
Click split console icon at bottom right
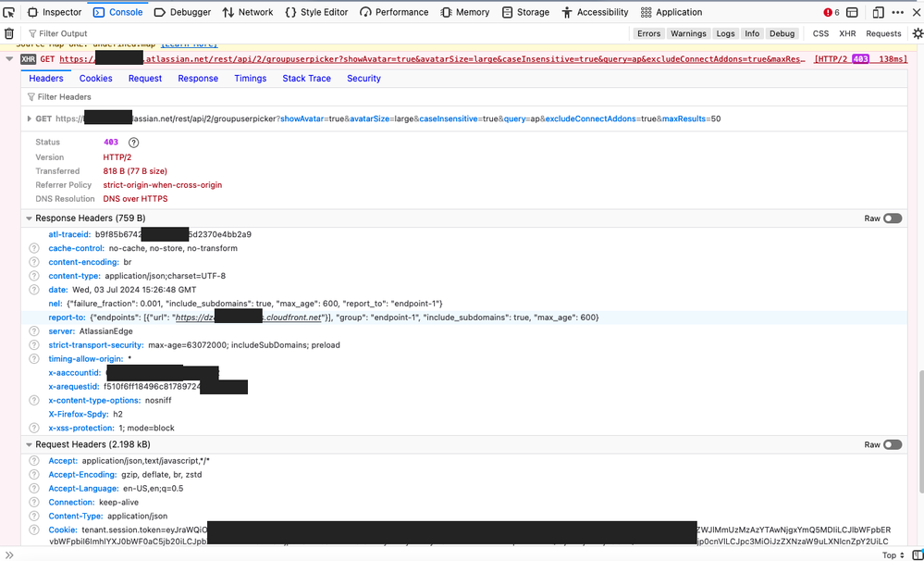click(x=917, y=555)
